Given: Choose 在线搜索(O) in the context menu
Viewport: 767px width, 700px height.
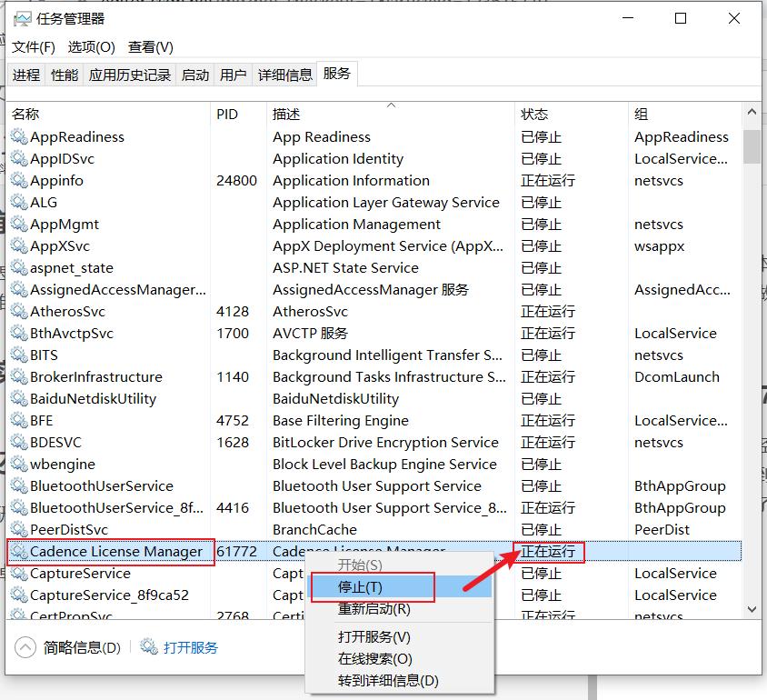Looking at the screenshot, I should click(401, 658).
